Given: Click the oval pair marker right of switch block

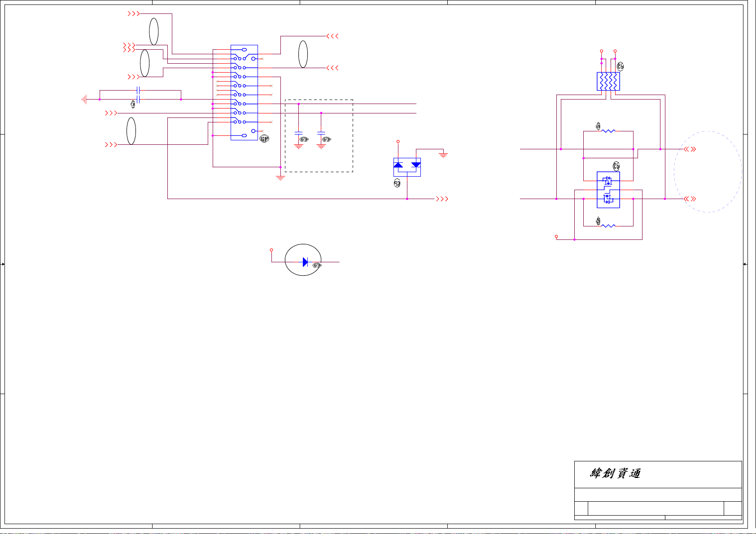Looking at the screenshot, I should point(303,54).
